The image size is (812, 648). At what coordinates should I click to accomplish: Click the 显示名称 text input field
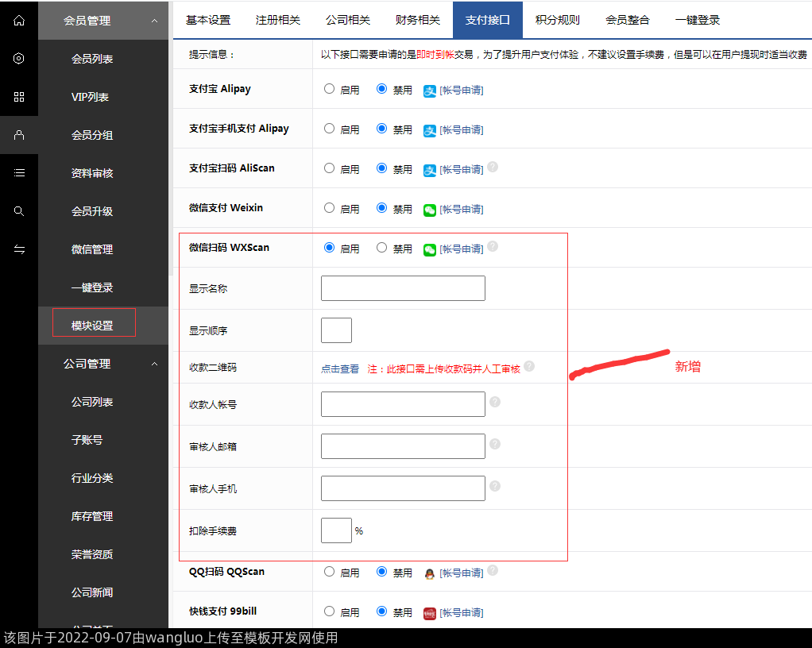(x=403, y=288)
